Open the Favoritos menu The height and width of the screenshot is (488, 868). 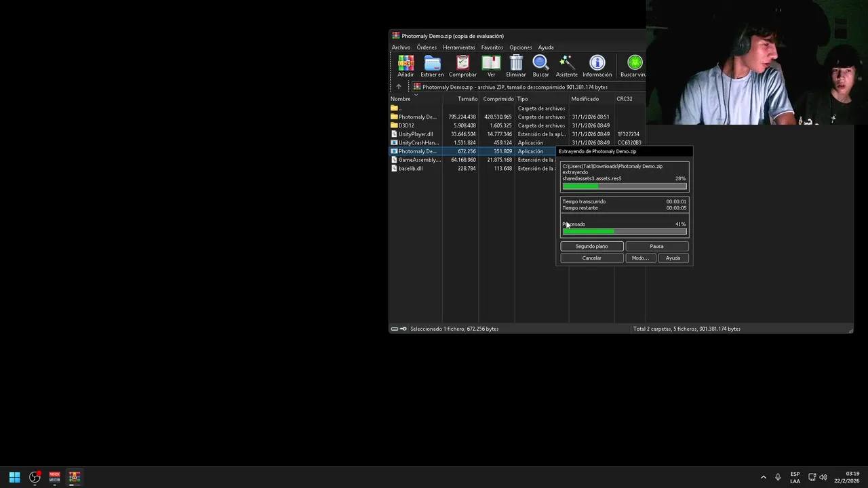pos(492,47)
